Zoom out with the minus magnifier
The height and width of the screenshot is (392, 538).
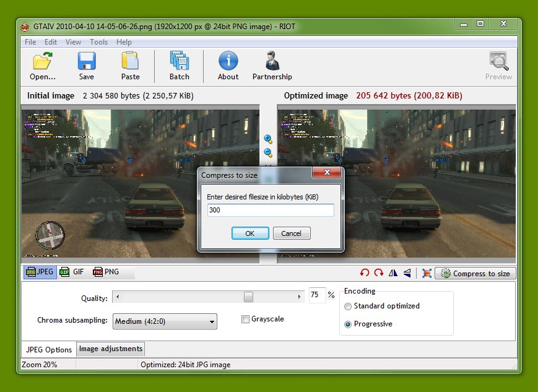tap(268, 153)
